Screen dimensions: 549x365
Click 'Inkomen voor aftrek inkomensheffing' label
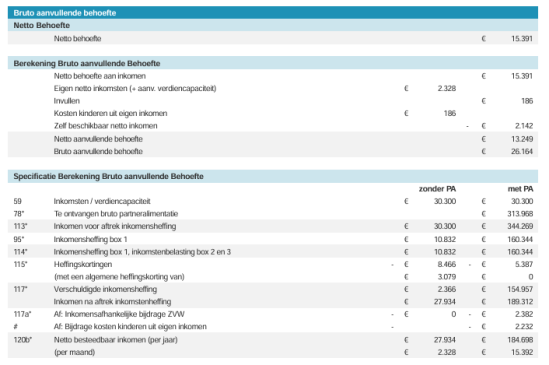click(115, 226)
